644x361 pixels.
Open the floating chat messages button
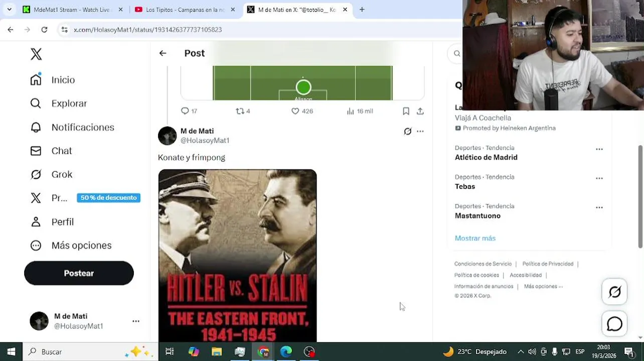tap(614, 324)
